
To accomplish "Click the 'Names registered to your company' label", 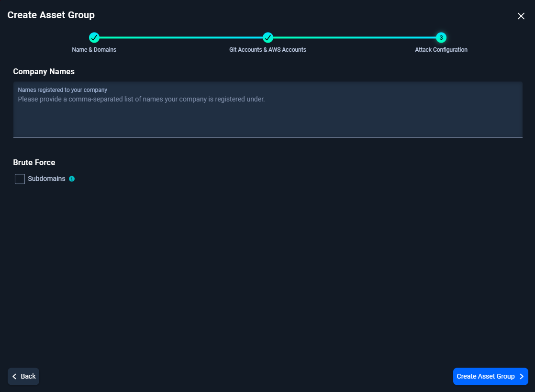I will coord(62,90).
